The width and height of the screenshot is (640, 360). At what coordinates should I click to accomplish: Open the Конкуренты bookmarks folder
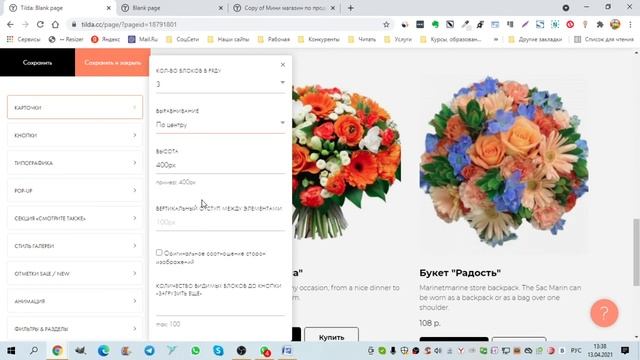coord(319,39)
